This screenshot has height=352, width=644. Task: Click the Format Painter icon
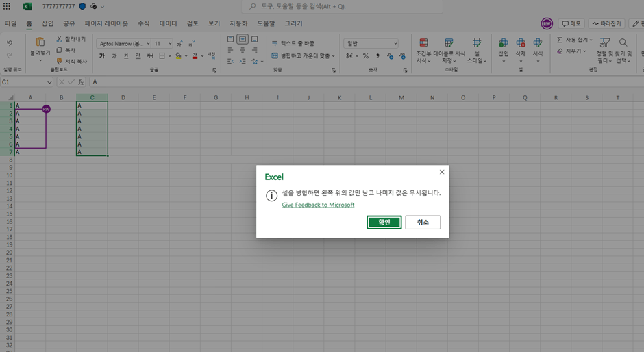click(x=59, y=61)
